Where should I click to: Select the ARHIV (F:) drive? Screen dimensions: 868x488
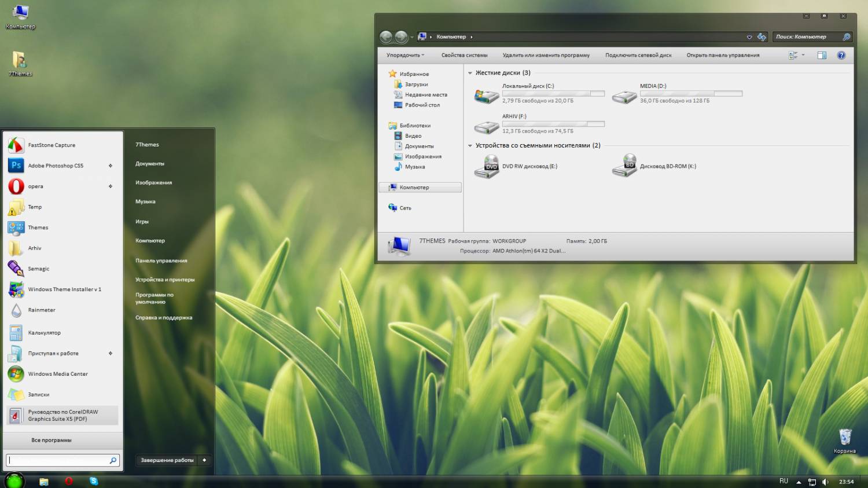click(539, 124)
